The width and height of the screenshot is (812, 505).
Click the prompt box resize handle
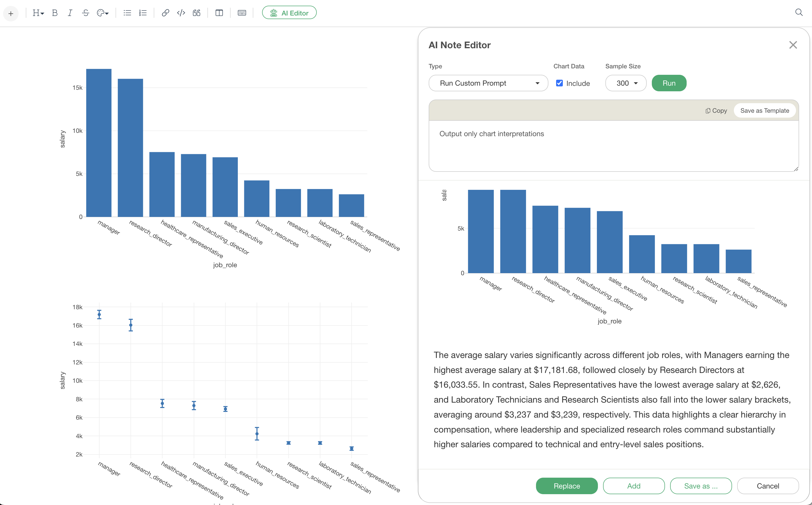tap(796, 169)
